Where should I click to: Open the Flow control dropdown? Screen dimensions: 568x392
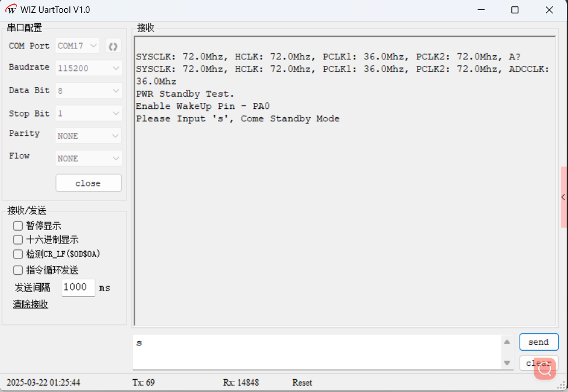pyautogui.click(x=89, y=158)
